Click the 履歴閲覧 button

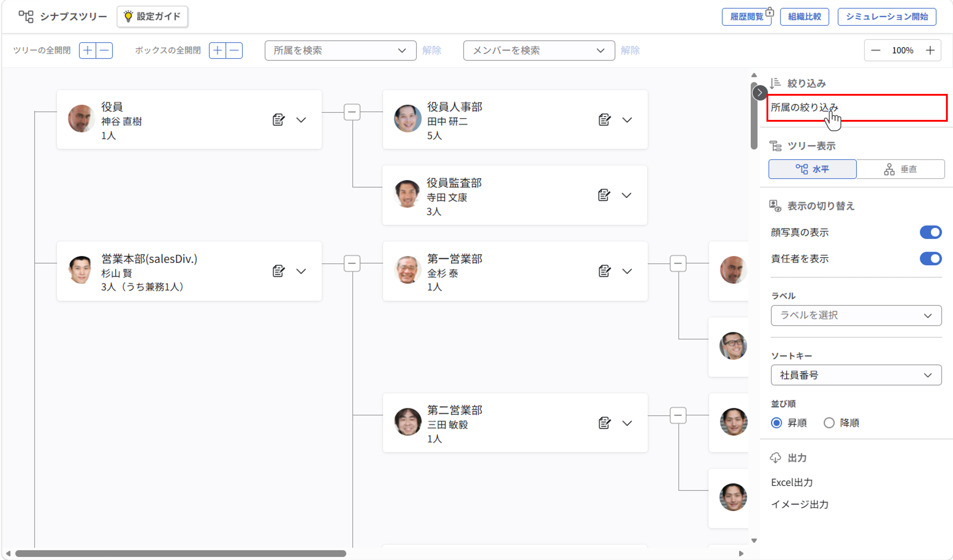[747, 17]
